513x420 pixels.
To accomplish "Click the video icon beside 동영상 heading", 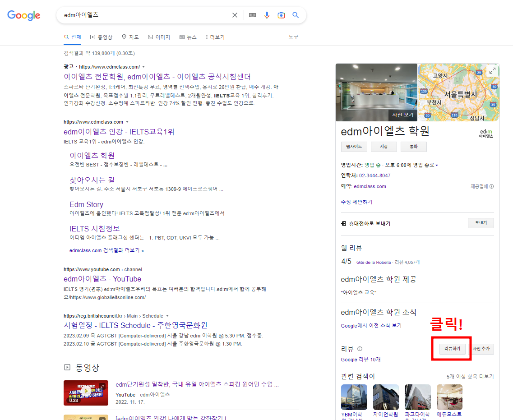I will tap(67, 367).
